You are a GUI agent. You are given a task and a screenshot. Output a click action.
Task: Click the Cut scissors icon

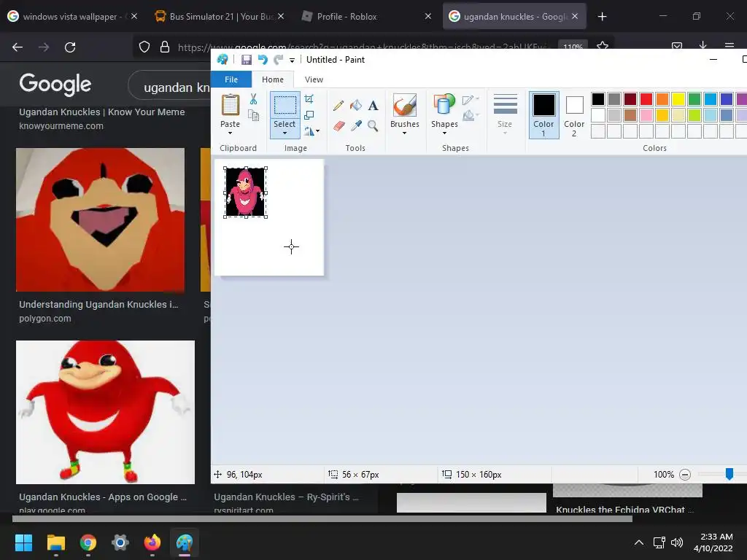[253, 99]
